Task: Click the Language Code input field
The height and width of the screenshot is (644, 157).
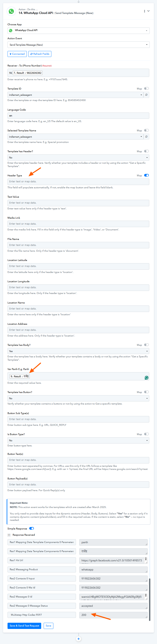Action: pos(78,116)
